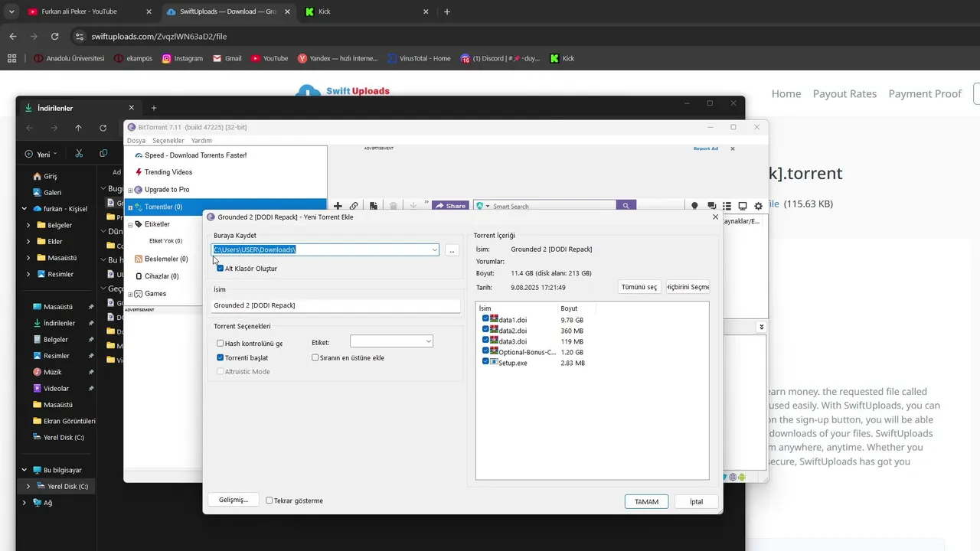Open Müzik in File Explorer quick access

point(52,372)
